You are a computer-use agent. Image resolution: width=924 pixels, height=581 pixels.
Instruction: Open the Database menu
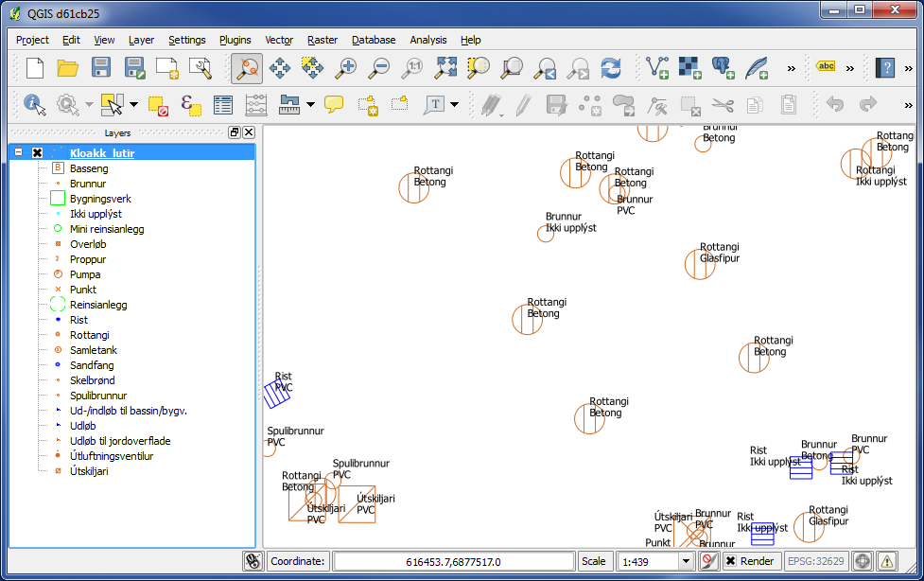tap(374, 40)
